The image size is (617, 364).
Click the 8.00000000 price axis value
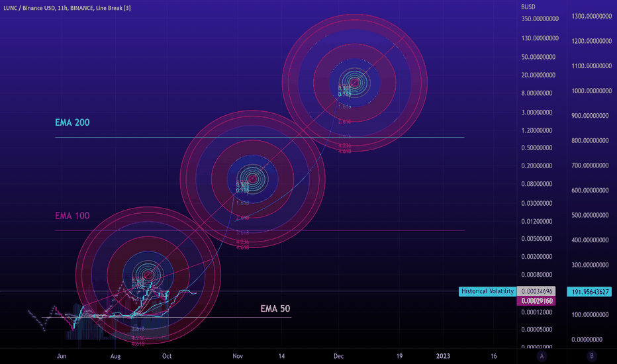point(537,93)
